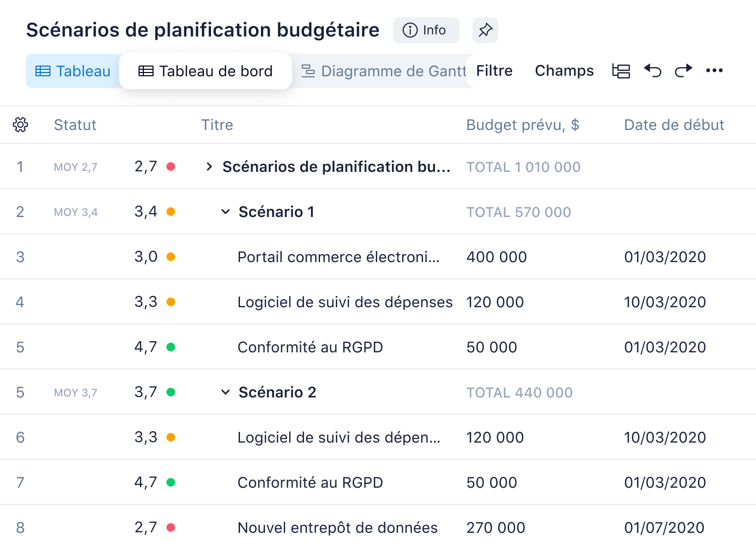Click the 270 000 budget cell
This screenshot has width=756, height=550.
pos(496,527)
